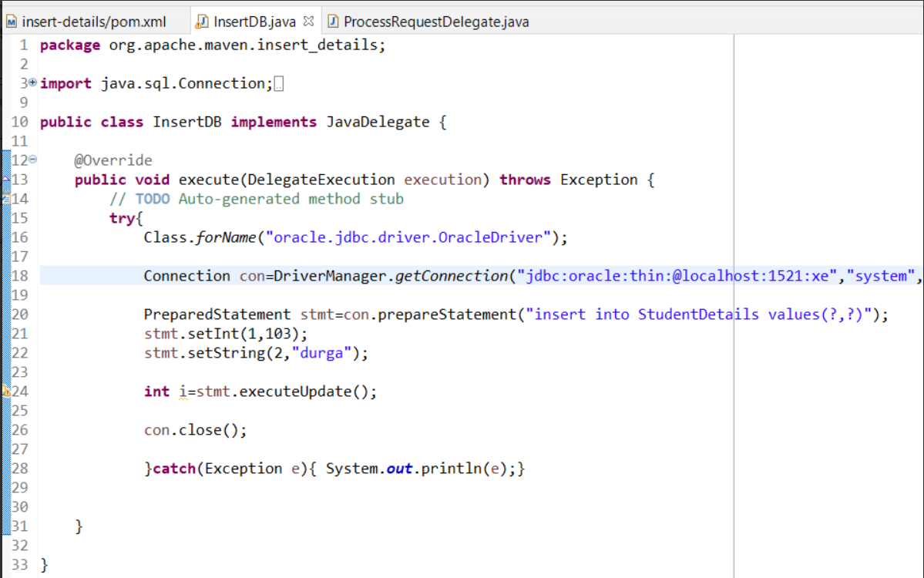Click line number 24 in the gutter
This screenshot has width=924, height=578.
[20, 391]
